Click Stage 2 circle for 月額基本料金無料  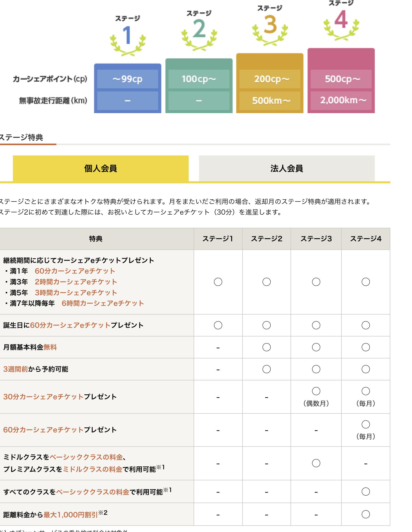pyautogui.click(x=266, y=347)
